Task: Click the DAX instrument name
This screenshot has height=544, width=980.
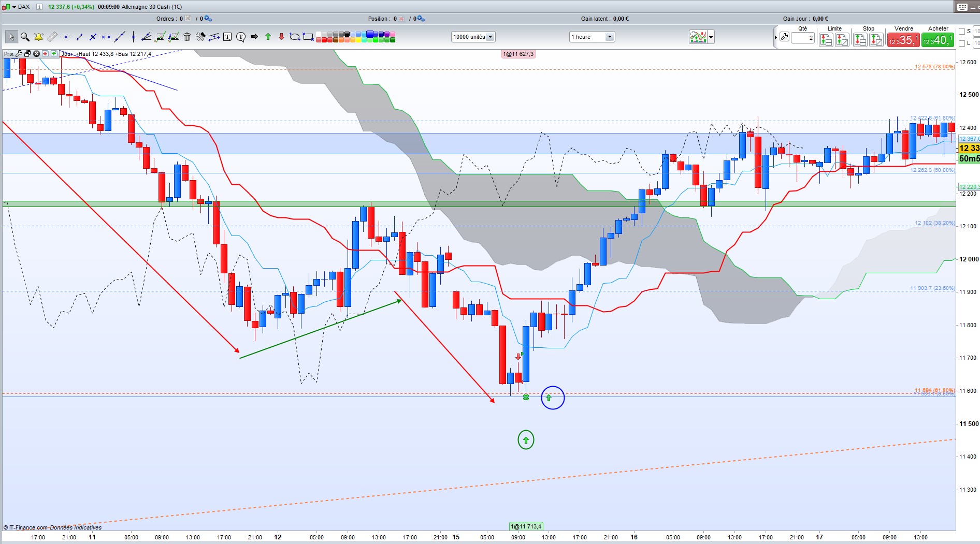Action: (x=24, y=7)
